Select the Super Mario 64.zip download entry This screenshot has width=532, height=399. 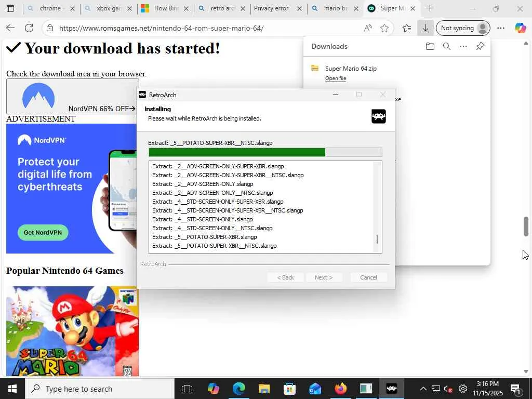point(396,73)
